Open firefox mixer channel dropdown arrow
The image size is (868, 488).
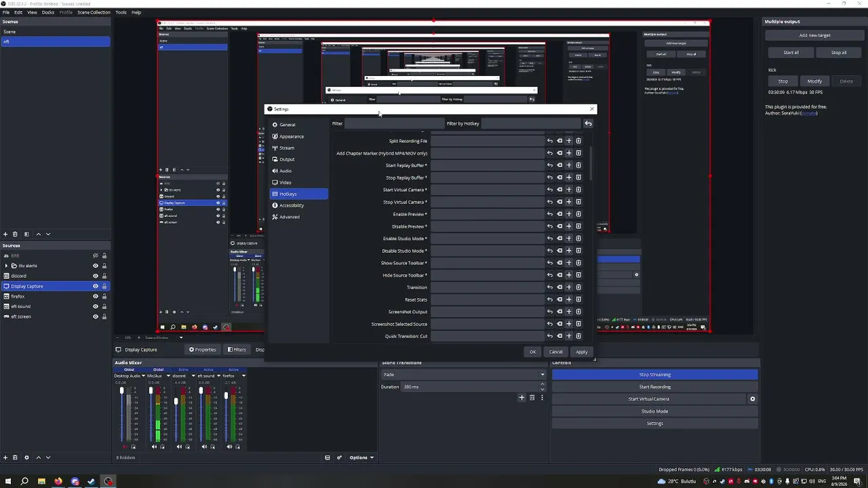243,375
